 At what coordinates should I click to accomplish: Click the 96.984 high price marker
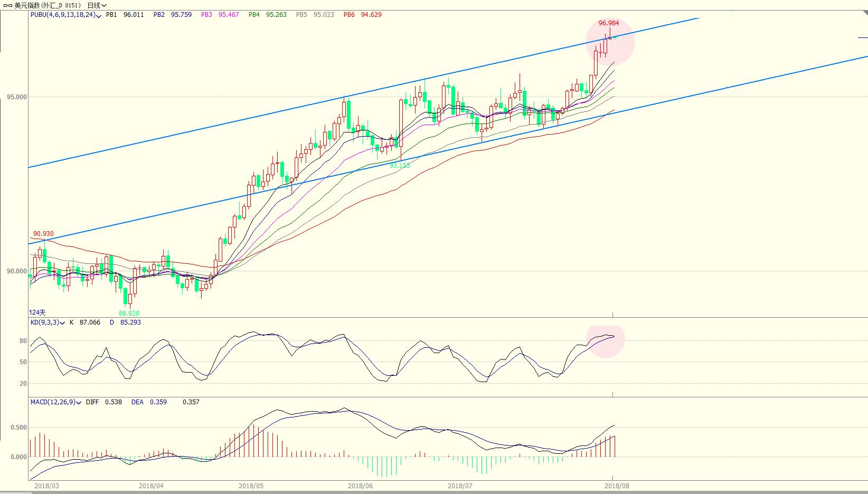point(609,23)
